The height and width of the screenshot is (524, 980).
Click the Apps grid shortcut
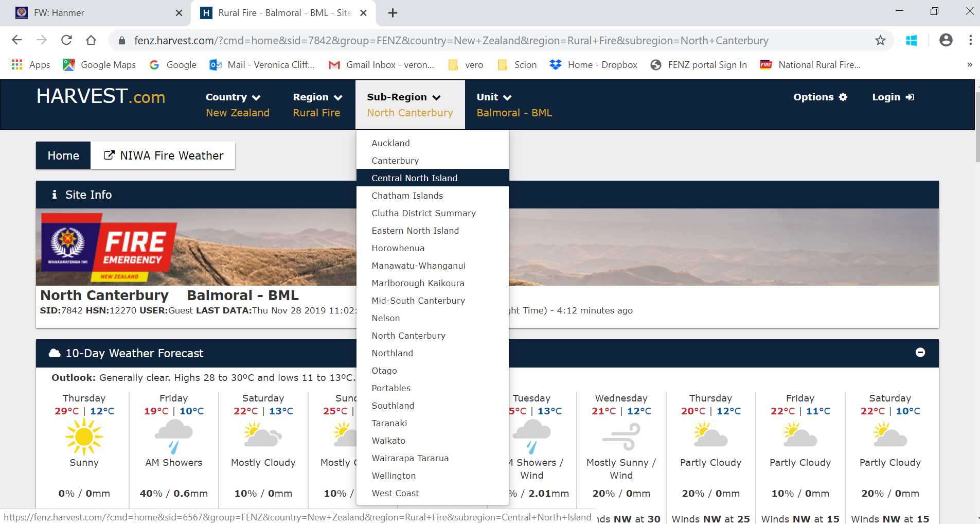click(31, 65)
